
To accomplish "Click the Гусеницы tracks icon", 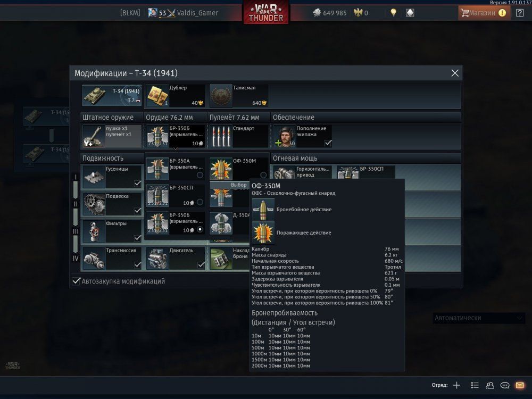I will click(x=93, y=177).
